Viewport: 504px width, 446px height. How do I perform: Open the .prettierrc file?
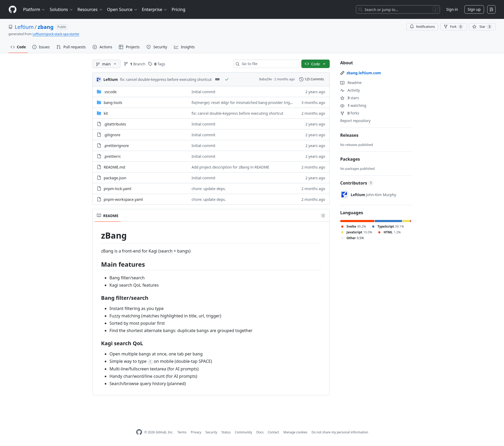(112, 156)
